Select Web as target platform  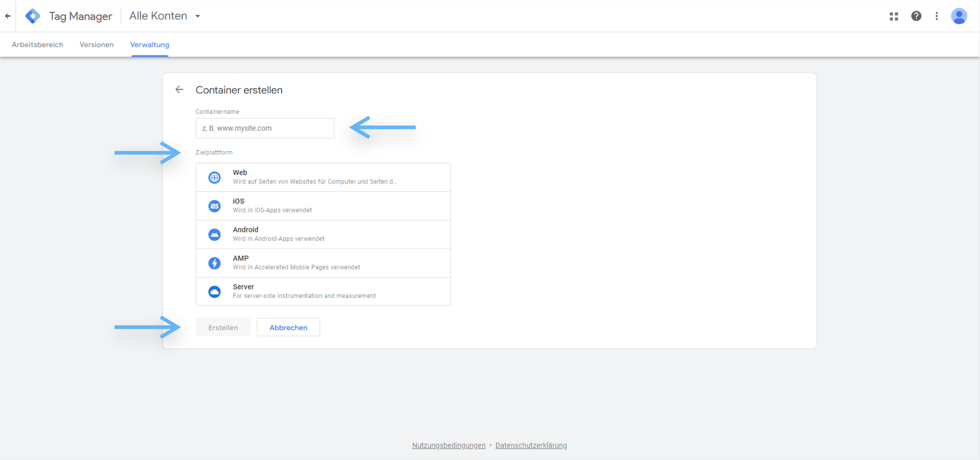pos(323,177)
